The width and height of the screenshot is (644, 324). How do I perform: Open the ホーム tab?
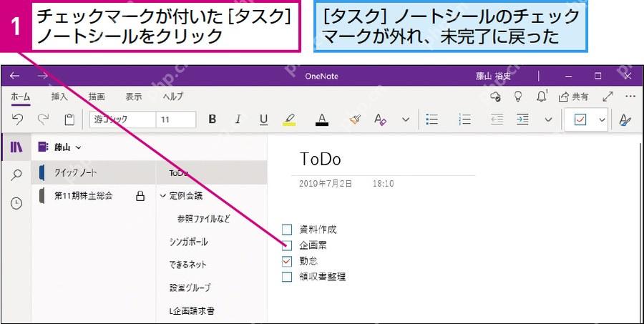point(21,97)
